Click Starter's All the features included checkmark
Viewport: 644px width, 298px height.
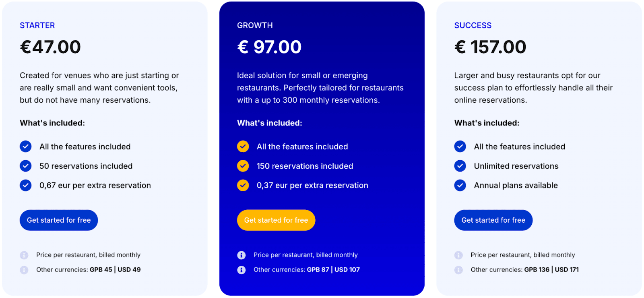[x=26, y=147]
